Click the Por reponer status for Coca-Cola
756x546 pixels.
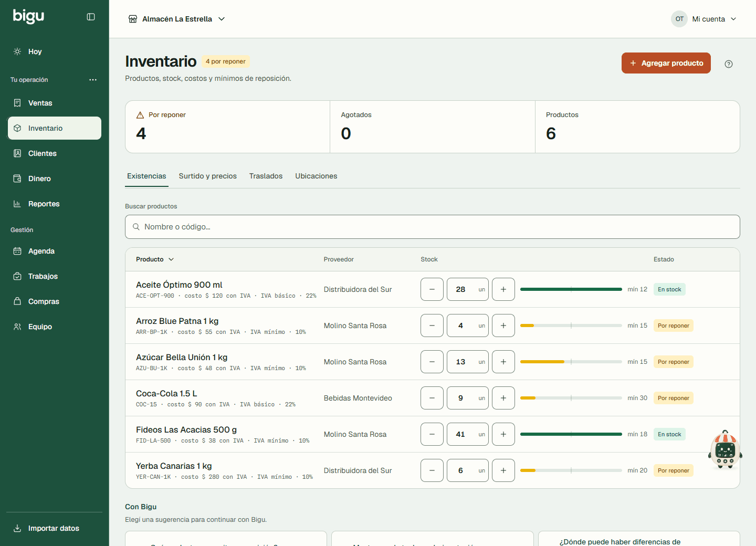(674, 398)
